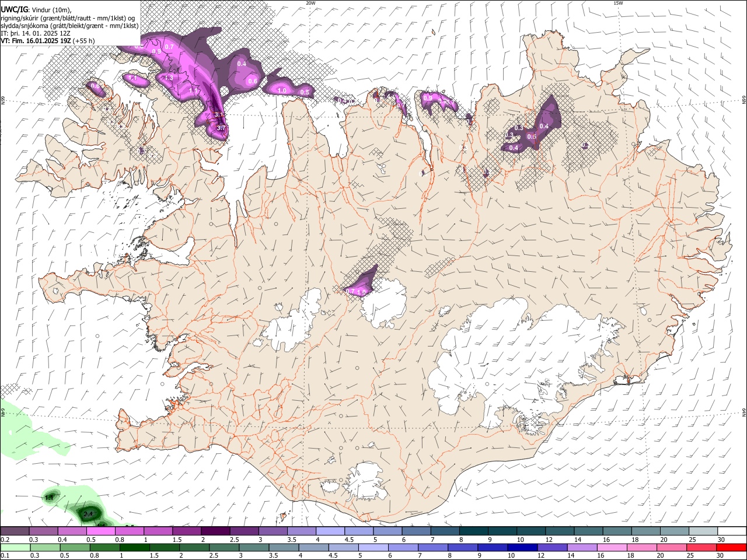This screenshot has width=747, height=560.
Task: Click snow legend swatch between 25 and 30
Action: [x=702, y=531]
